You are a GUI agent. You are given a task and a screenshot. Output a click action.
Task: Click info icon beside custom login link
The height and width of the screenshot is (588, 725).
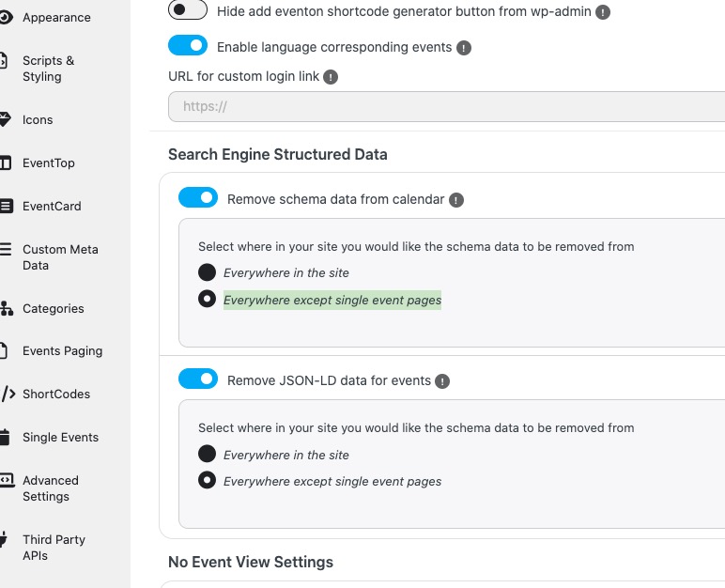[x=331, y=77]
